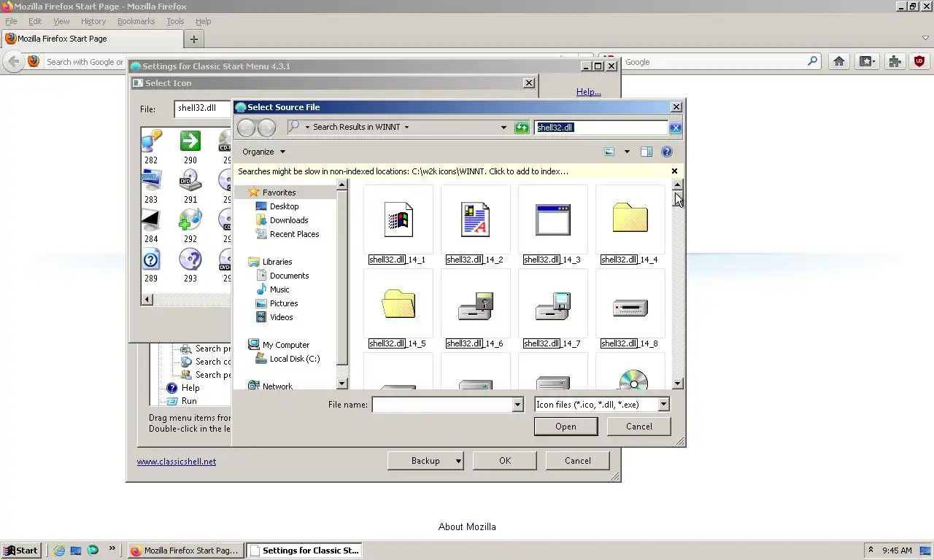The height and width of the screenshot is (560, 934).
Task: Click the Change your view icon
Action: click(x=609, y=152)
